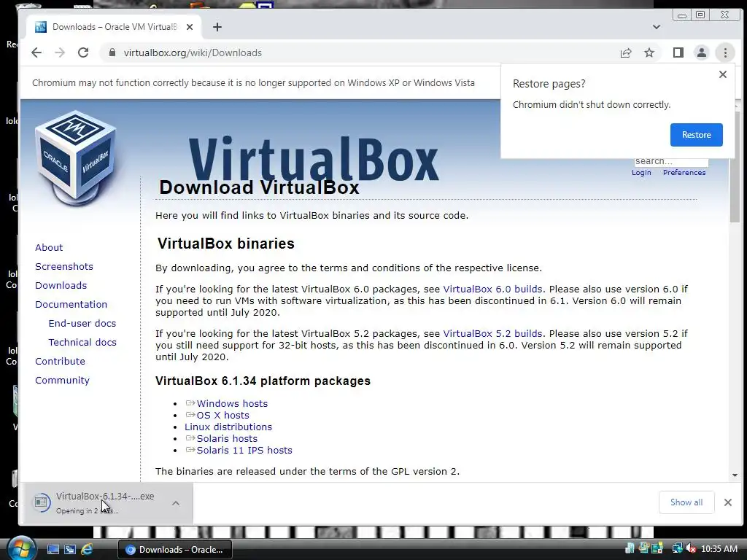Open Contribute in the sidebar
Screen dimensions: 747x560
coord(60,362)
